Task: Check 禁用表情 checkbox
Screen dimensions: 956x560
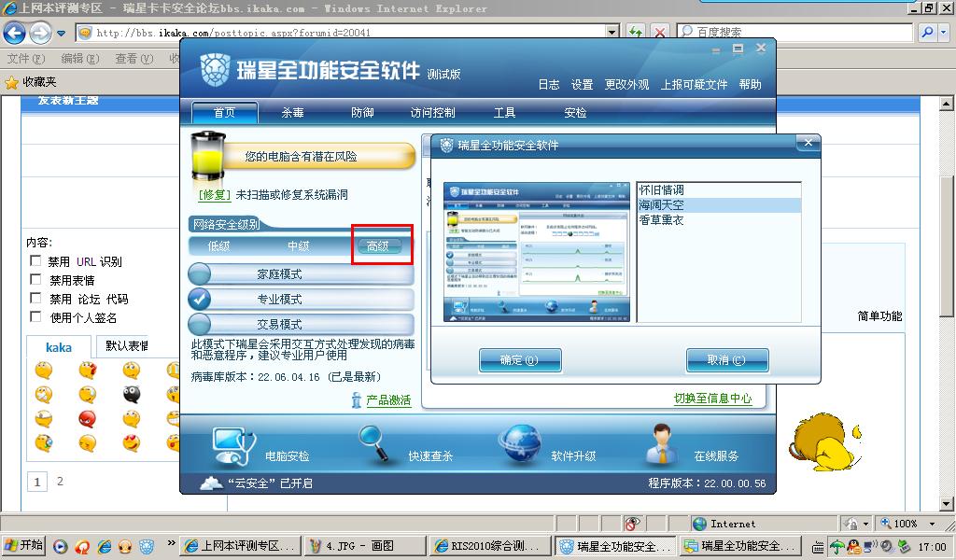Action: click(x=36, y=279)
